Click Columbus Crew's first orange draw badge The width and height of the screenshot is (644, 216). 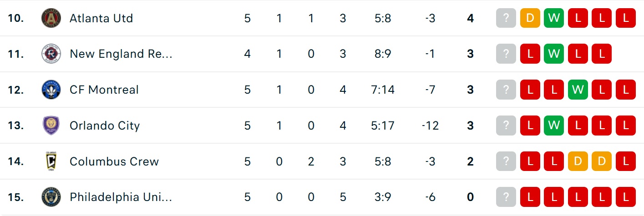(578, 161)
